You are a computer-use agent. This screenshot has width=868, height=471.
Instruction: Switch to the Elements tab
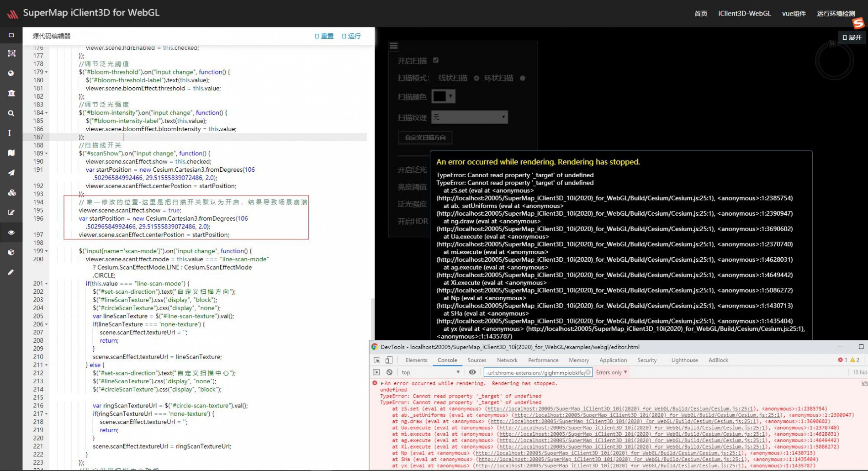coord(416,360)
